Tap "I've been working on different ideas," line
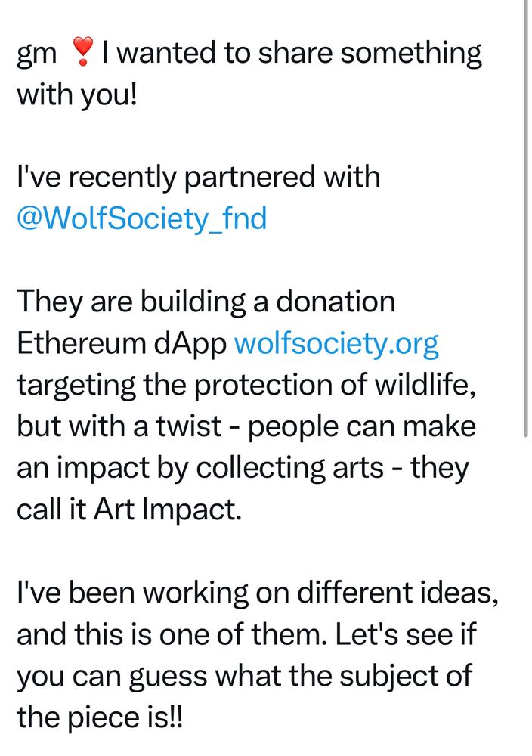Image resolution: width=532 pixels, height=756 pixels. (258, 593)
